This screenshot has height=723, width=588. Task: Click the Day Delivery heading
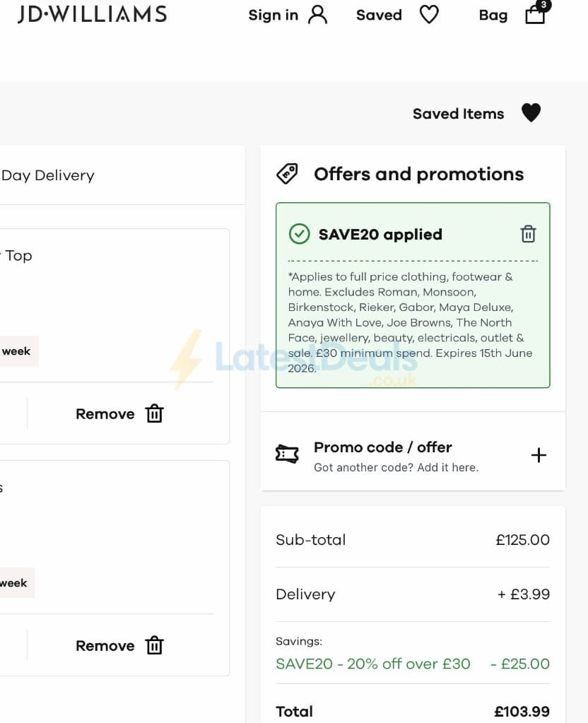pyautogui.click(x=47, y=175)
